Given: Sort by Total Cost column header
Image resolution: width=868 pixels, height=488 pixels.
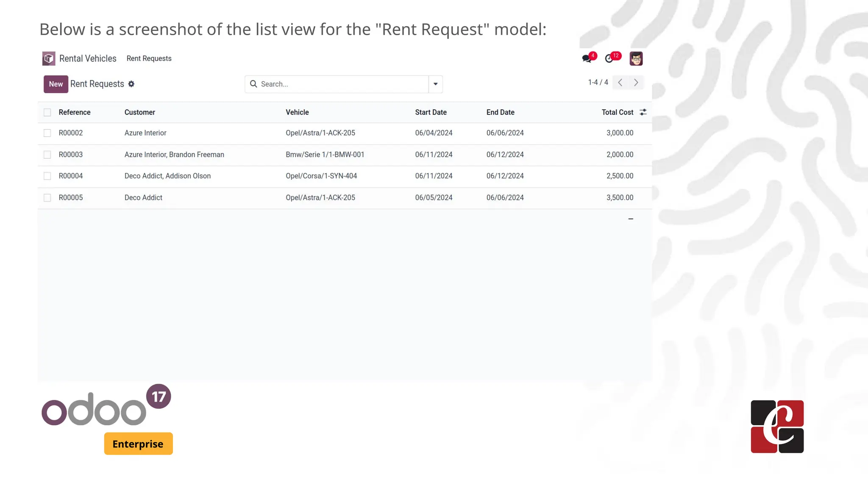Looking at the screenshot, I should (618, 112).
